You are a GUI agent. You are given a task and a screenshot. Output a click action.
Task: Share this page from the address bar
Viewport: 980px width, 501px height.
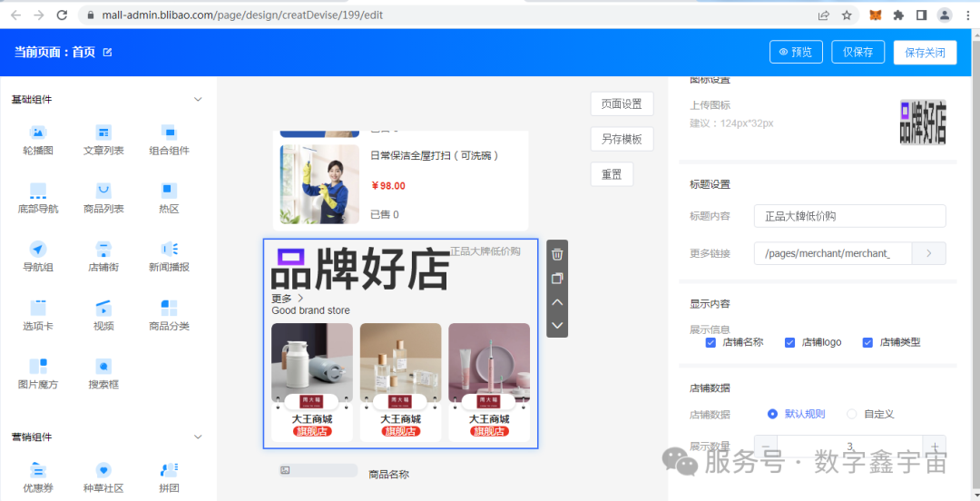click(824, 15)
